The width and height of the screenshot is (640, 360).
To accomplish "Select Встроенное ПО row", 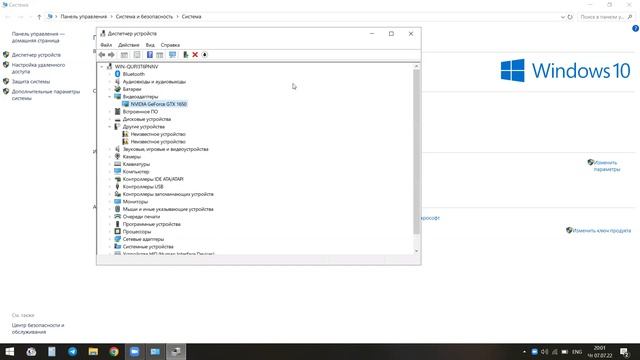I will click(x=140, y=111).
